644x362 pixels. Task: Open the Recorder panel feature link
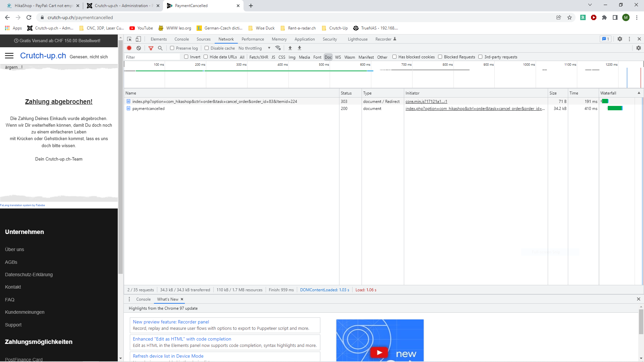[171, 322]
